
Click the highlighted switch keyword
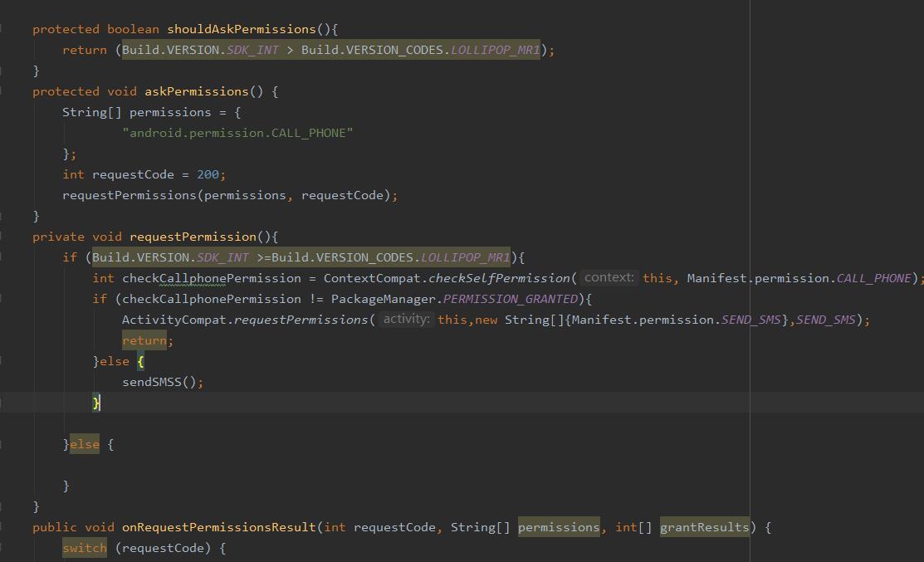85,548
